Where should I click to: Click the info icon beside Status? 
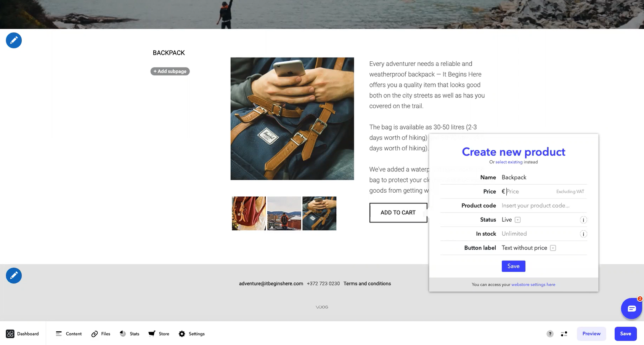point(583,220)
